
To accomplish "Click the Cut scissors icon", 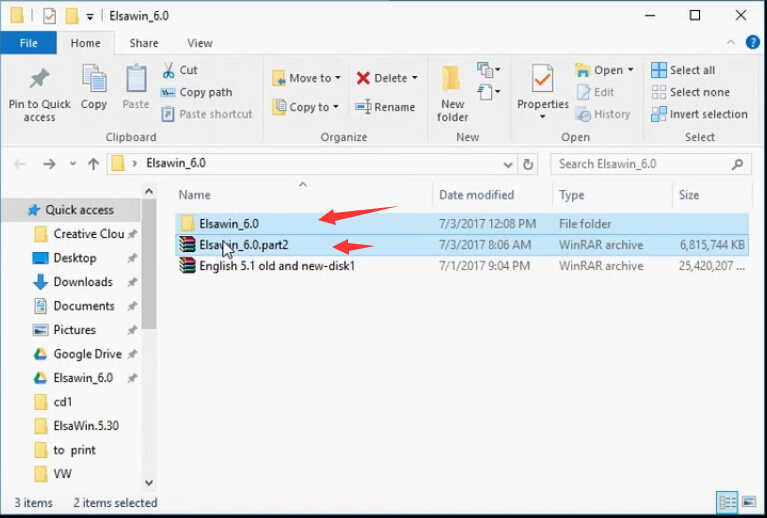I will pyautogui.click(x=168, y=70).
